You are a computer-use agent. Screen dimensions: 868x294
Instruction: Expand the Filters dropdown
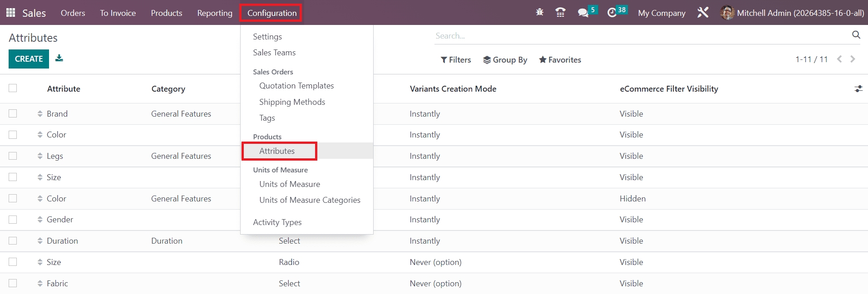click(456, 60)
